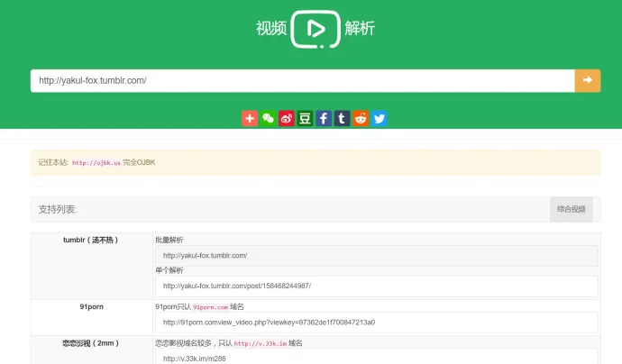Submit URL with orange arrow button
The width and height of the screenshot is (622, 364).
click(x=588, y=80)
